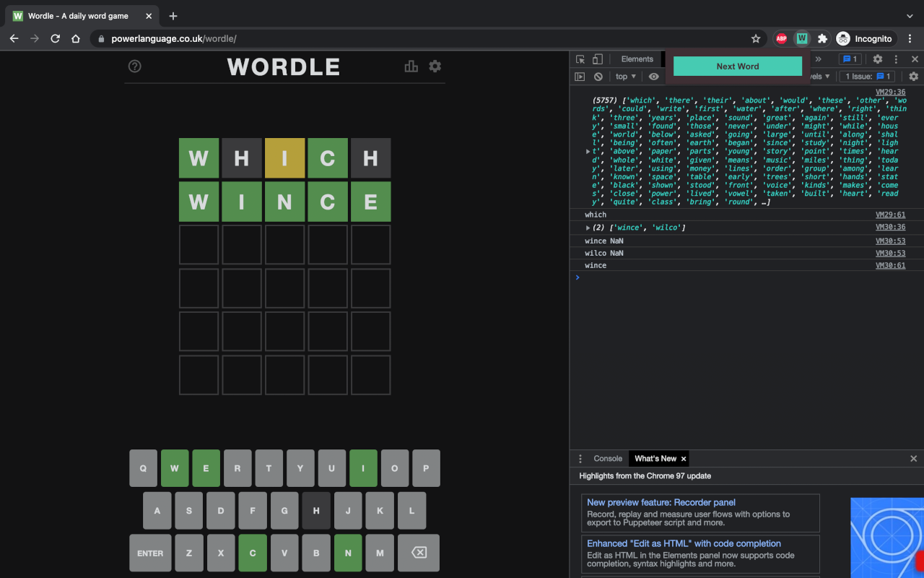The height and width of the screenshot is (578, 924).
Task: Open Enhanced Edit as HTML link
Action: (684, 543)
